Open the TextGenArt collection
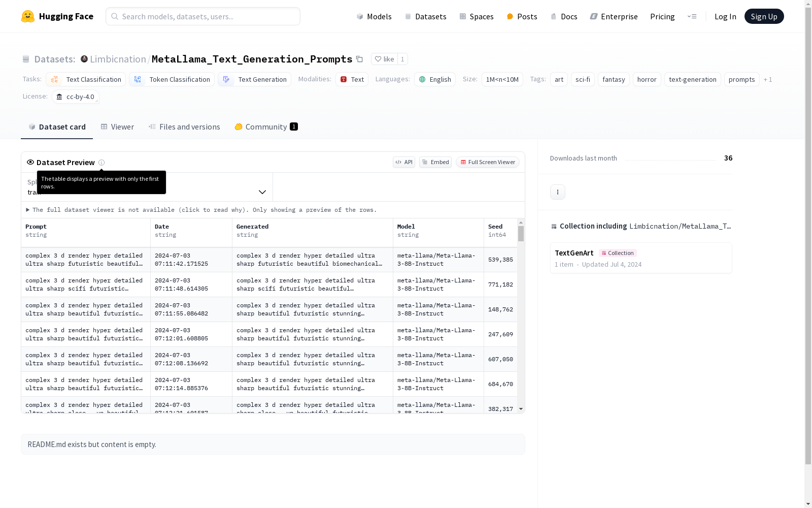The width and height of the screenshot is (812, 508). pos(641,258)
